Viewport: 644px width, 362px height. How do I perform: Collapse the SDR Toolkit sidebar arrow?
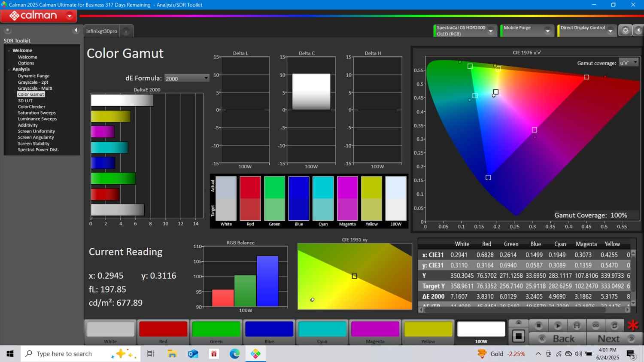pyautogui.click(x=76, y=30)
